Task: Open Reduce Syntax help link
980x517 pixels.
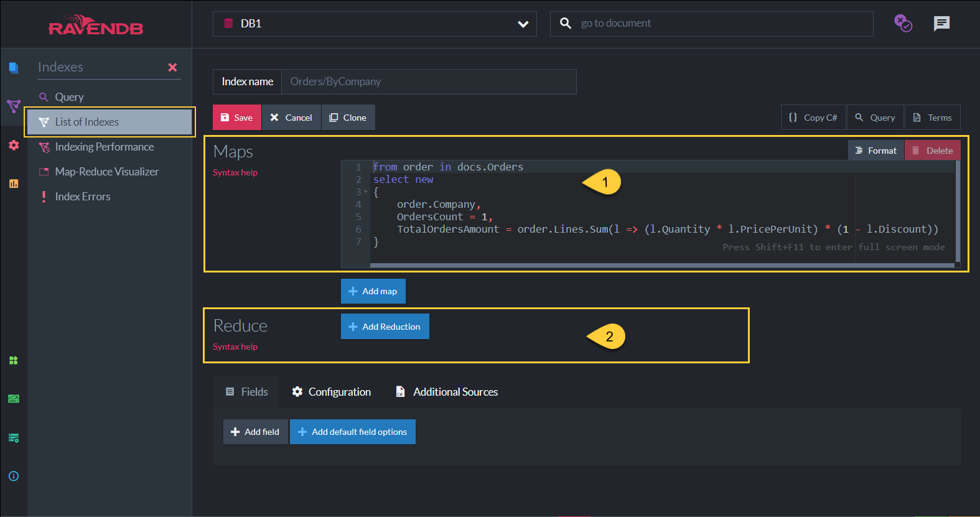Action: (x=235, y=347)
